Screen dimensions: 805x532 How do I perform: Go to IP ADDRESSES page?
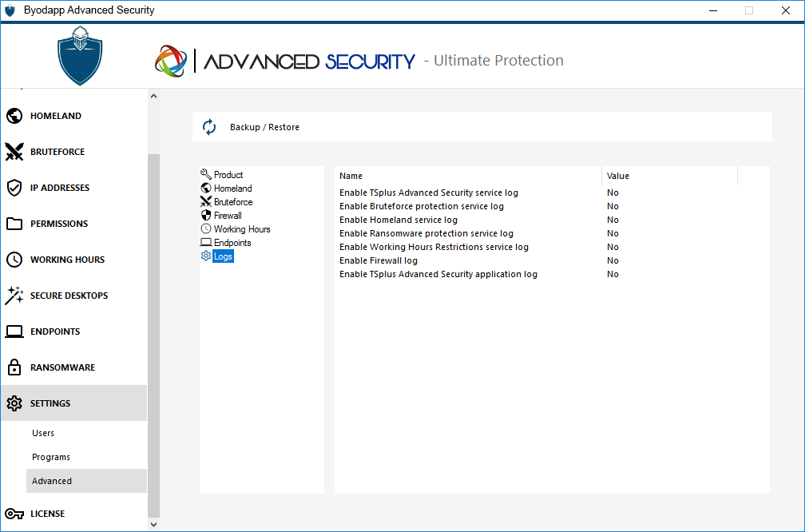74,188
